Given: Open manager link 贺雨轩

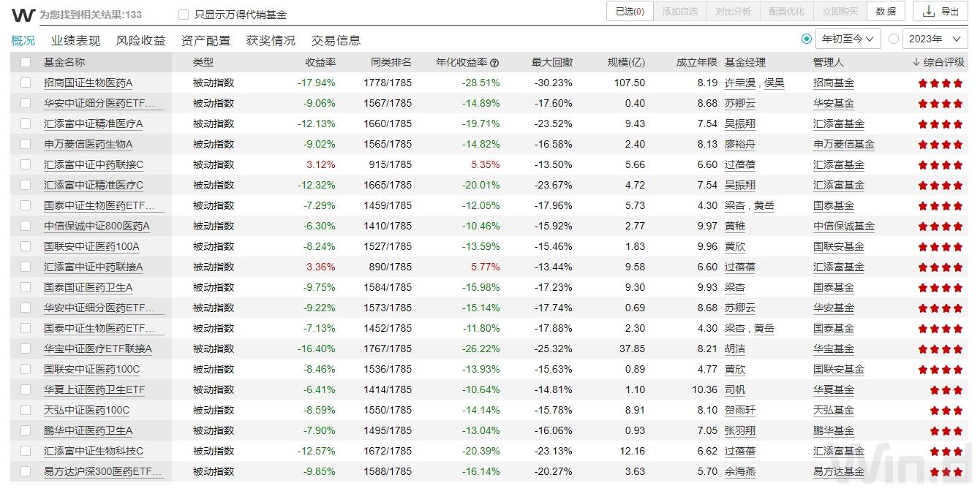Looking at the screenshot, I should point(740,411).
